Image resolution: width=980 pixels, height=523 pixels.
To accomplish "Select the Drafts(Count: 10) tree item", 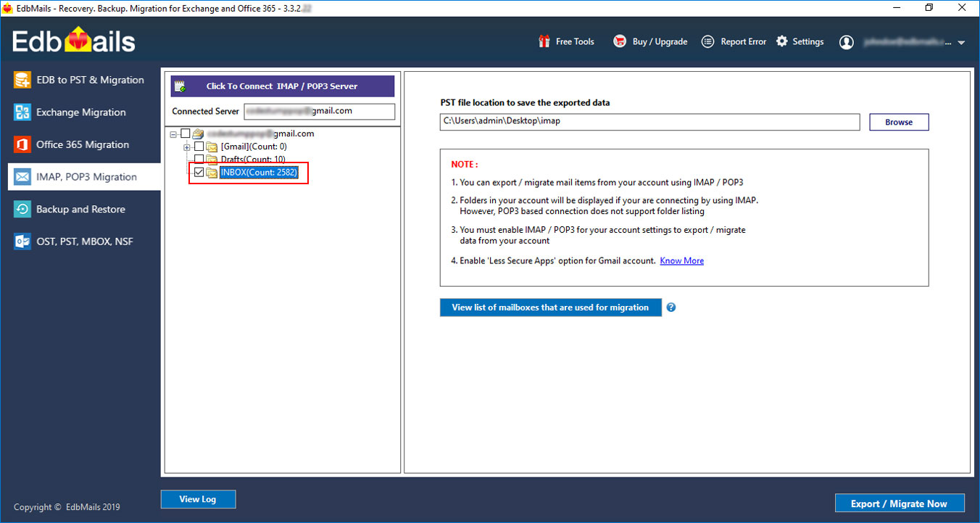I will (253, 159).
